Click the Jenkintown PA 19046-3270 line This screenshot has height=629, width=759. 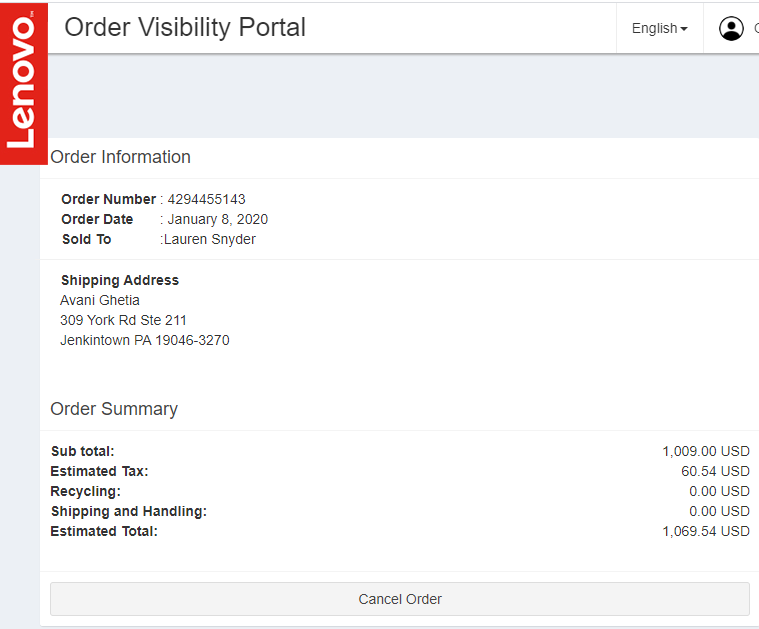pyautogui.click(x=145, y=340)
